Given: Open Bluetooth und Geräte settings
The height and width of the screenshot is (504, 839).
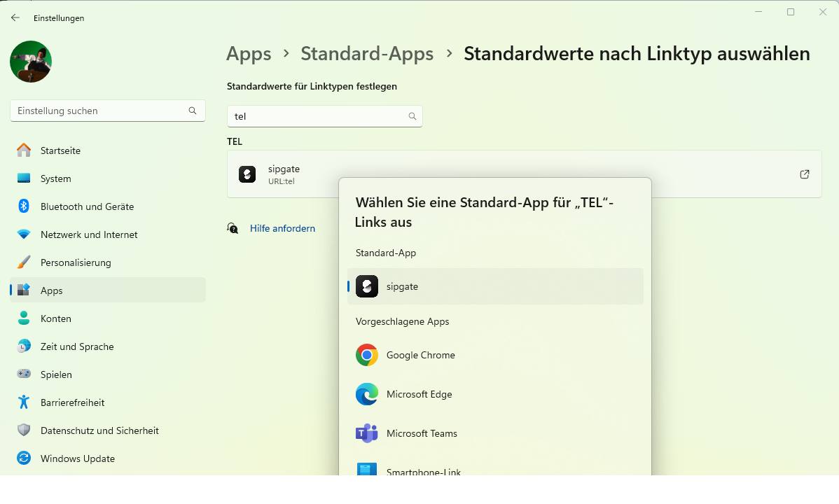Looking at the screenshot, I should coord(108,206).
